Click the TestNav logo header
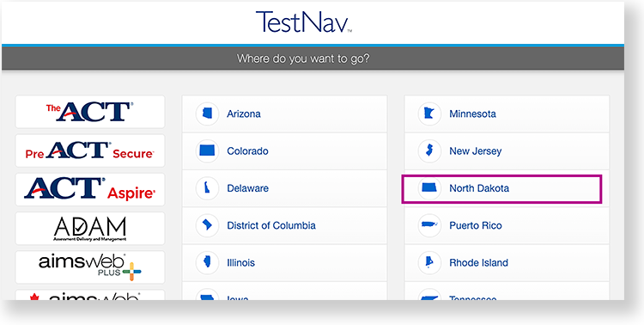This screenshot has height=325, width=644. pyautogui.click(x=304, y=22)
